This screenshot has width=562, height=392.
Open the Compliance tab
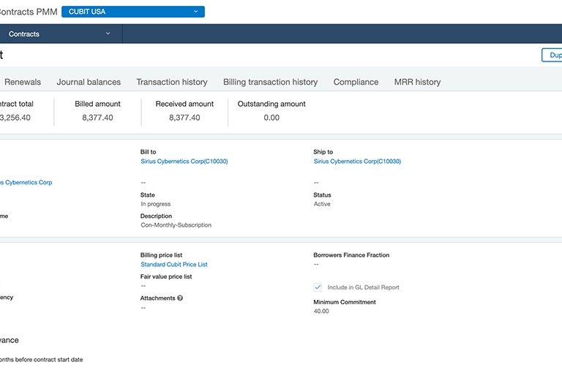pos(356,82)
